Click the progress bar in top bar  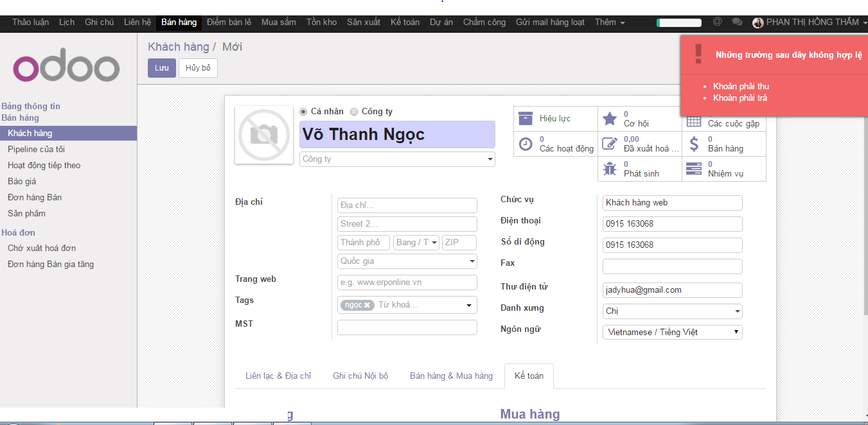click(x=680, y=22)
